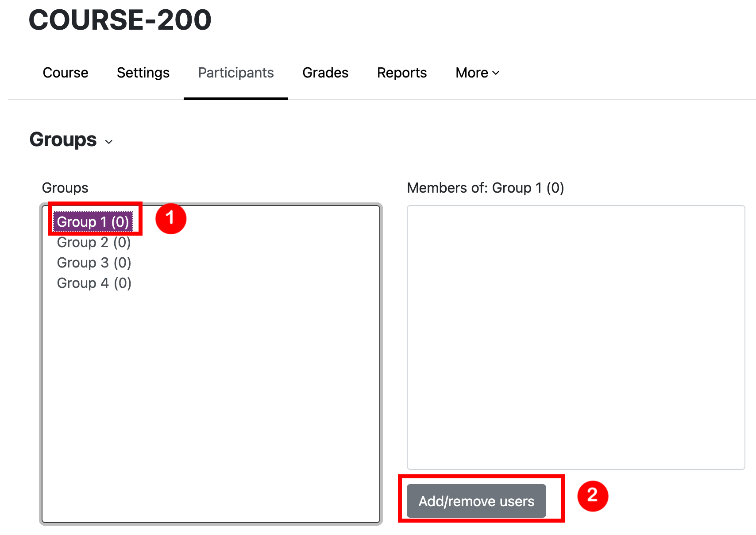Switch to the Course tab

(66, 73)
